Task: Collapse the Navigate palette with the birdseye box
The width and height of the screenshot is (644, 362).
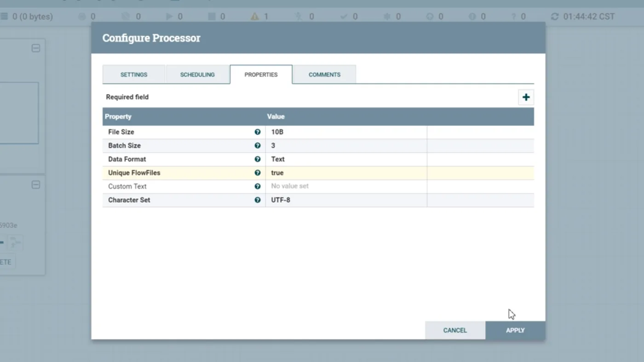Action: (x=36, y=48)
